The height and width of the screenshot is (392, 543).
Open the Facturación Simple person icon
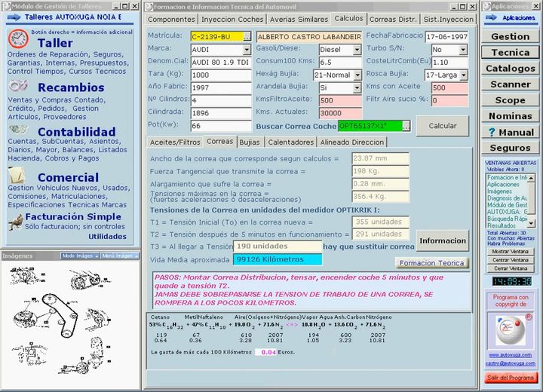pyautogui.click(x=16, y=222)
